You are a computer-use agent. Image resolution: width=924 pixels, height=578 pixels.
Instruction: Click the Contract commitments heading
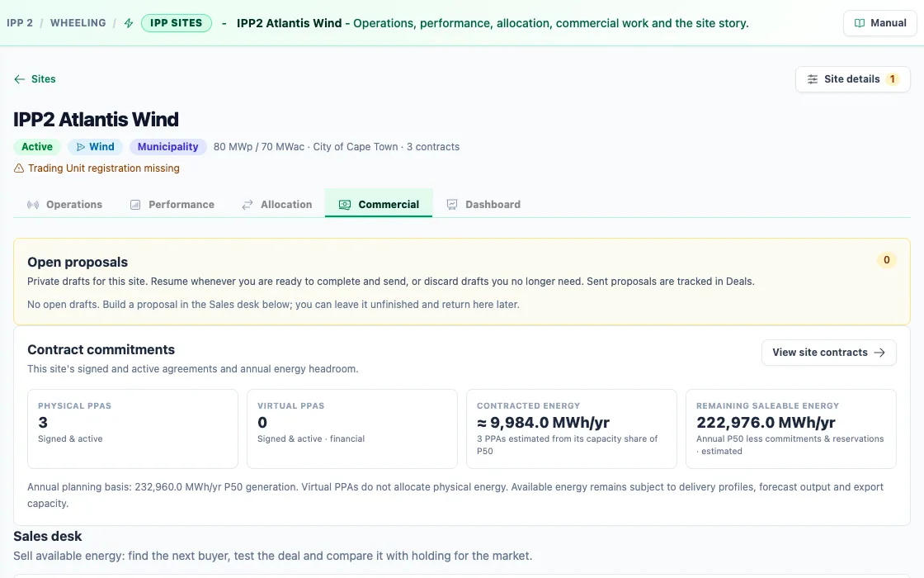[x=101, y=350]
